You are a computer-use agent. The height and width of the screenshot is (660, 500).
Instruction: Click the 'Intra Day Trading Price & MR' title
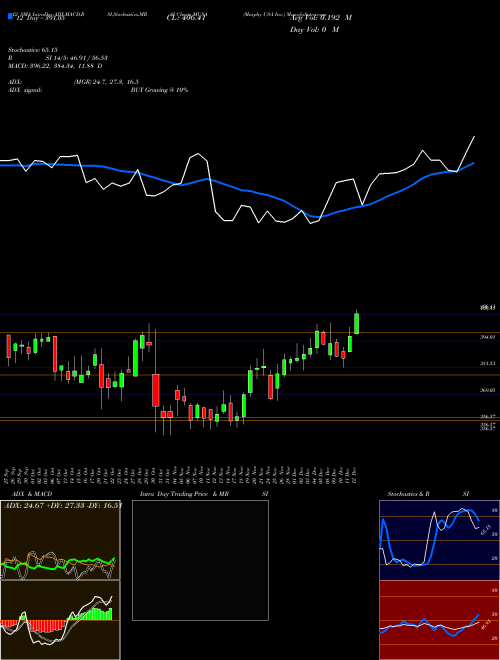point(184,494)
